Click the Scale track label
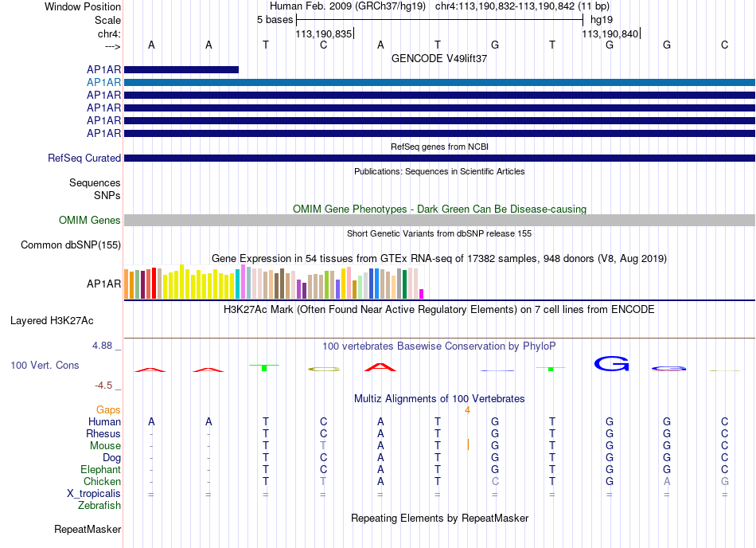The width and height of the screenshot is (756, 548). coord(108,20)
